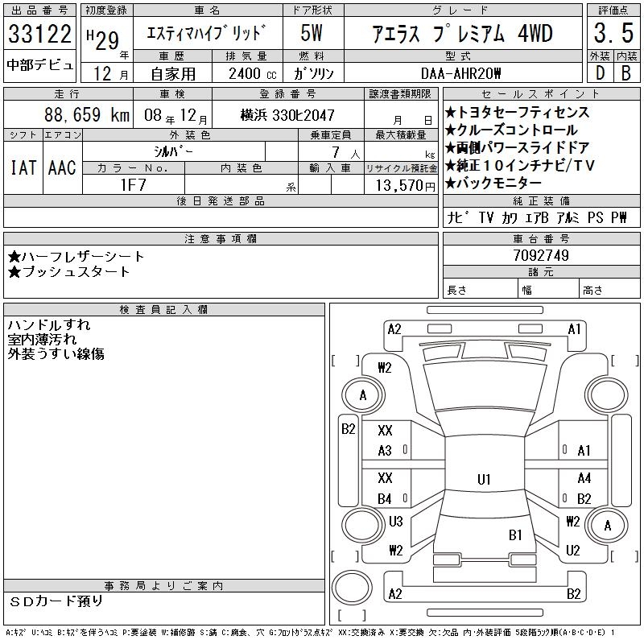Click the A4 mark on the car diagram

[584, 478]
